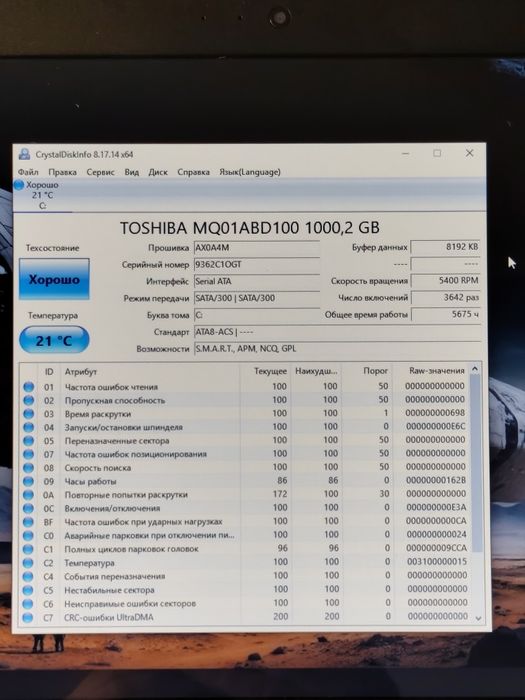Screen dimensions: 525x700
Task: Open the Справка menu
Action: tap(193, 172)
